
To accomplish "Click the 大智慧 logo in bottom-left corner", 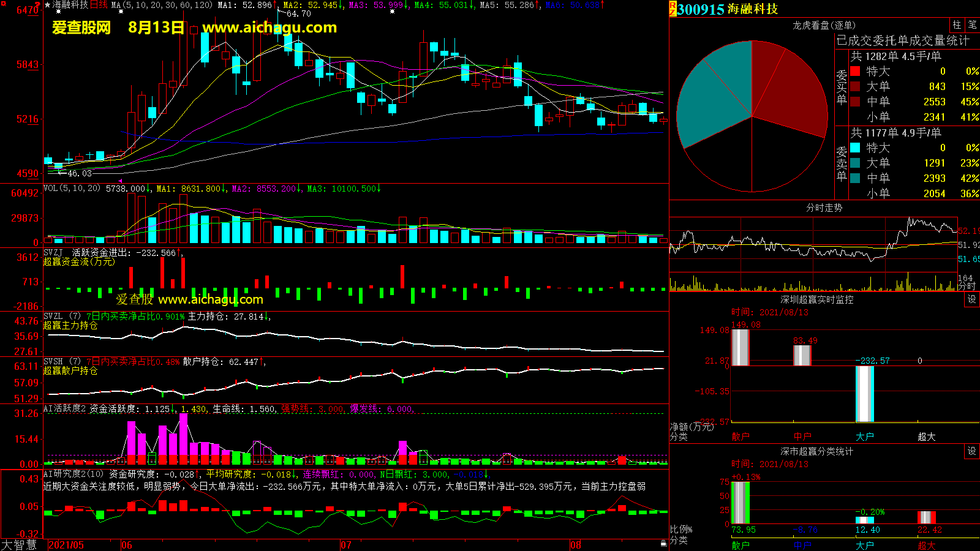I will [18, 545].
